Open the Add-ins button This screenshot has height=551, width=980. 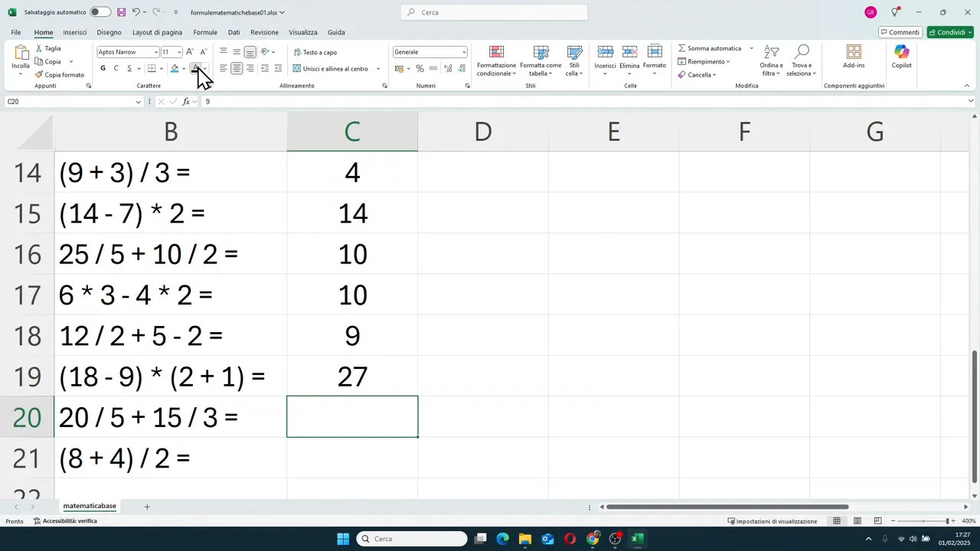click(x=854, y=57)
